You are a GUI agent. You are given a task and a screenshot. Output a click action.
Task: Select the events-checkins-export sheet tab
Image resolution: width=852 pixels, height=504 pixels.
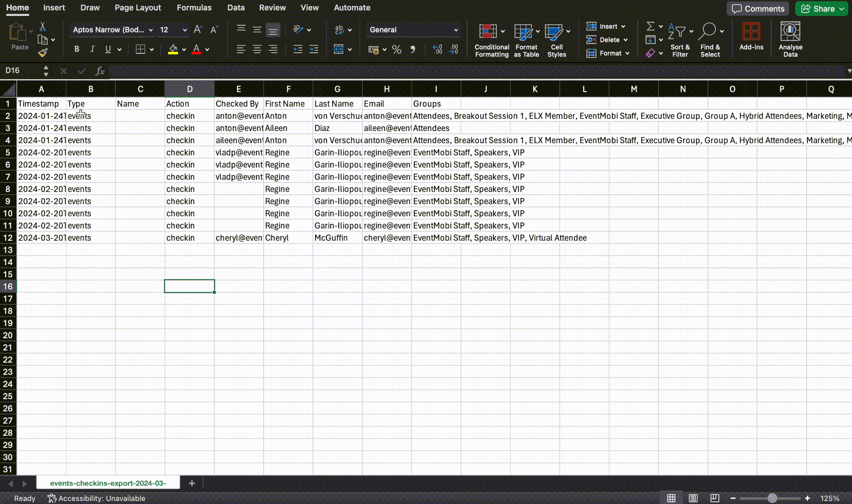(108, 483)
